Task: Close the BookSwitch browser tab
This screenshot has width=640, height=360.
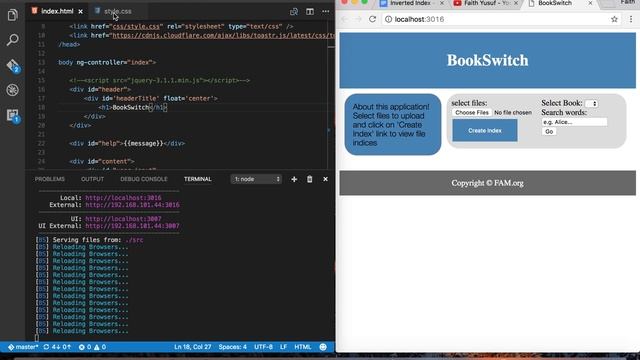Action: [x=590, y=3]
